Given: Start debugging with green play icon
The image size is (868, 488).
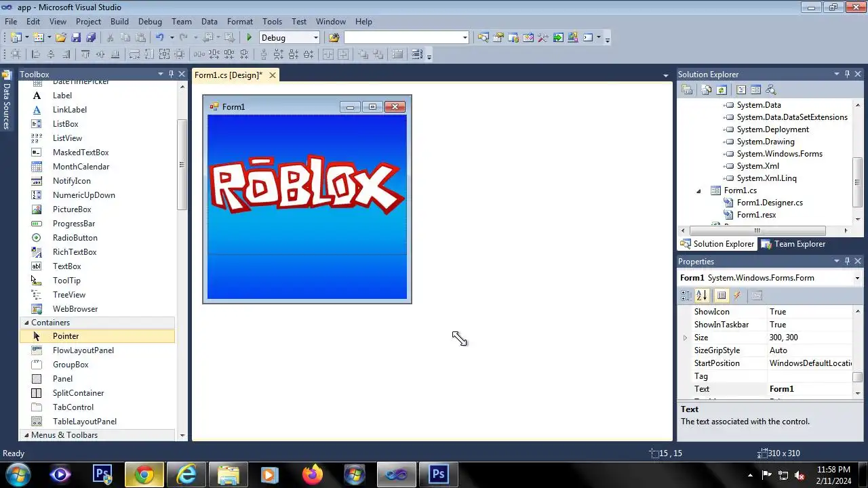Looking at the screenshot, I should [x=249, y=38].
